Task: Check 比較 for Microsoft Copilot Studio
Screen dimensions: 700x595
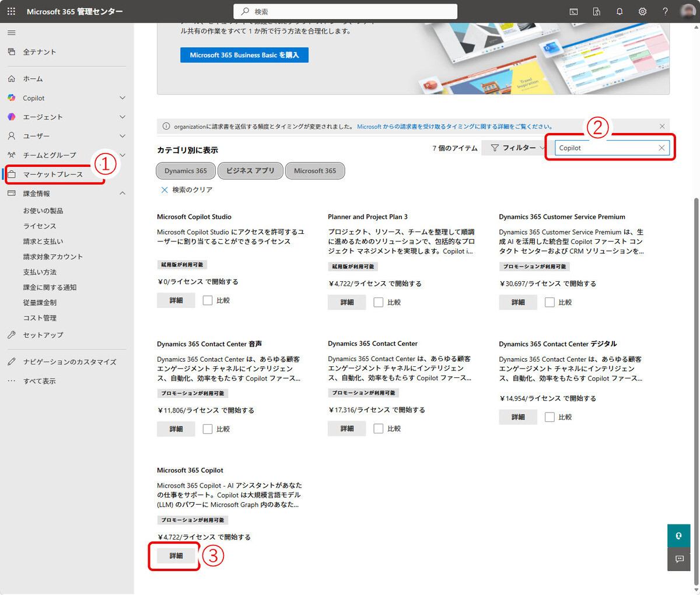Action: (208, 300)
